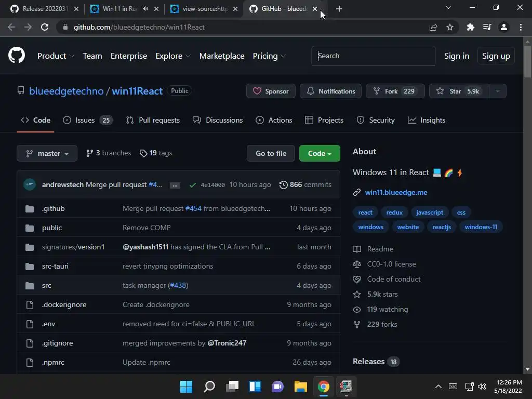Open the CC0-1.0 license link

click(x=391, y=264)
